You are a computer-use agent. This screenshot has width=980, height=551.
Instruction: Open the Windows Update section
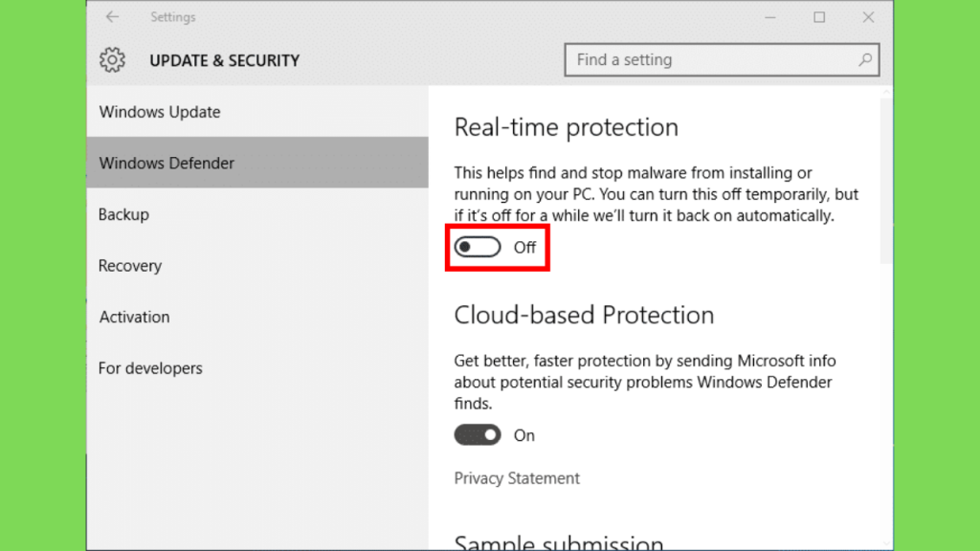pos(257,112)
